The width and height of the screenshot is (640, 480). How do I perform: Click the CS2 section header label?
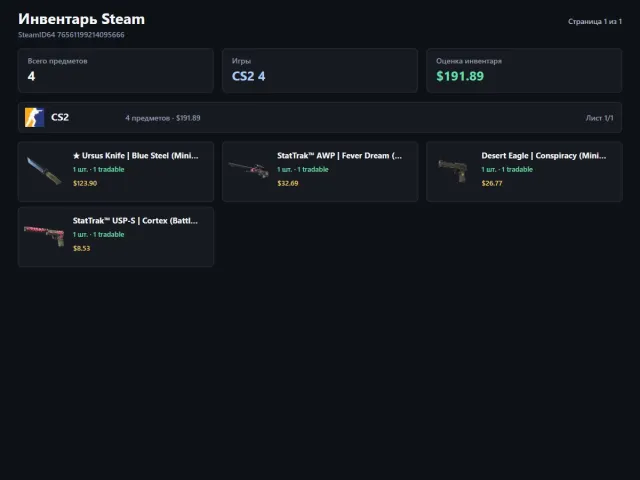tap(60, 118)
